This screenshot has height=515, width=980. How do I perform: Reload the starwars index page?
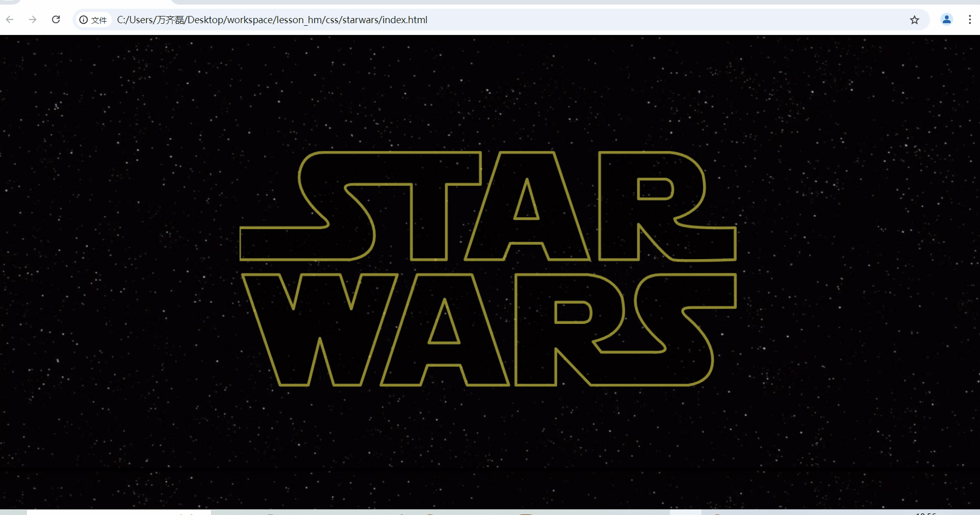[x=56, y=20]
